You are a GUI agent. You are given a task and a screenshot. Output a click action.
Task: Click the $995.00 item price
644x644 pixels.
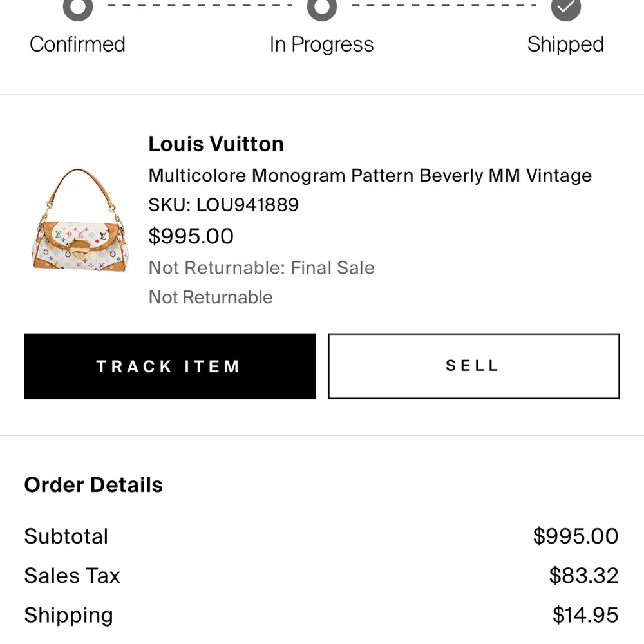coord(191,236)
